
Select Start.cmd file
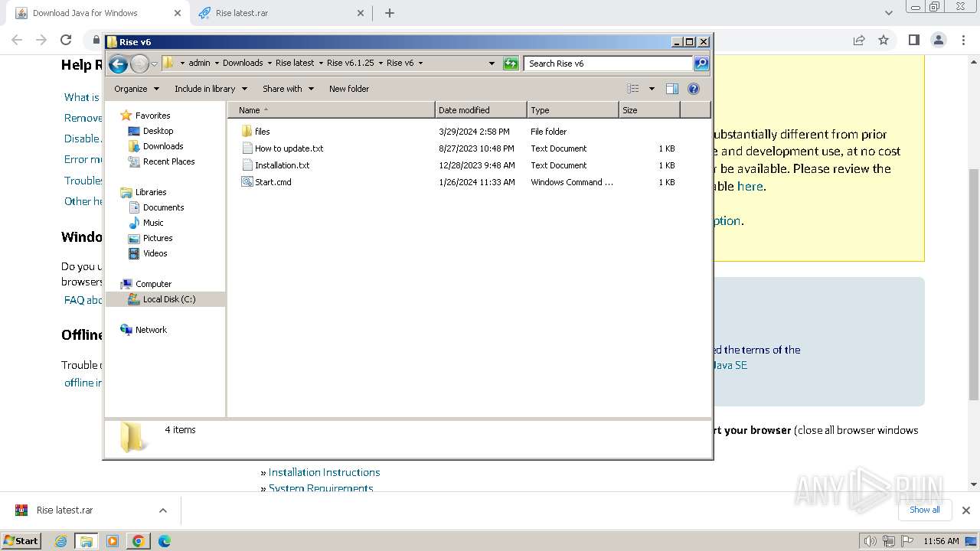[273, 182]
